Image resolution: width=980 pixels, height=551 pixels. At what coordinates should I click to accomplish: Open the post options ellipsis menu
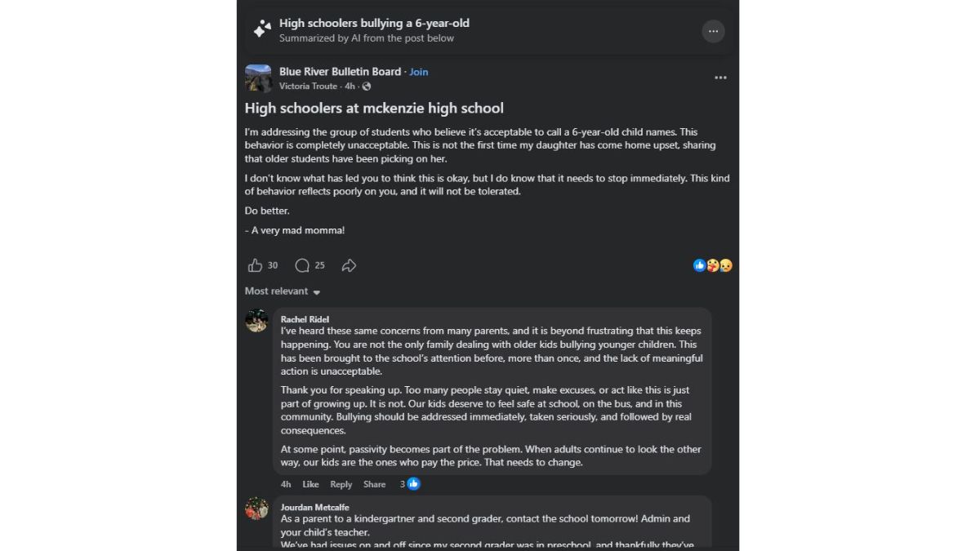click(x=720, y=77)
